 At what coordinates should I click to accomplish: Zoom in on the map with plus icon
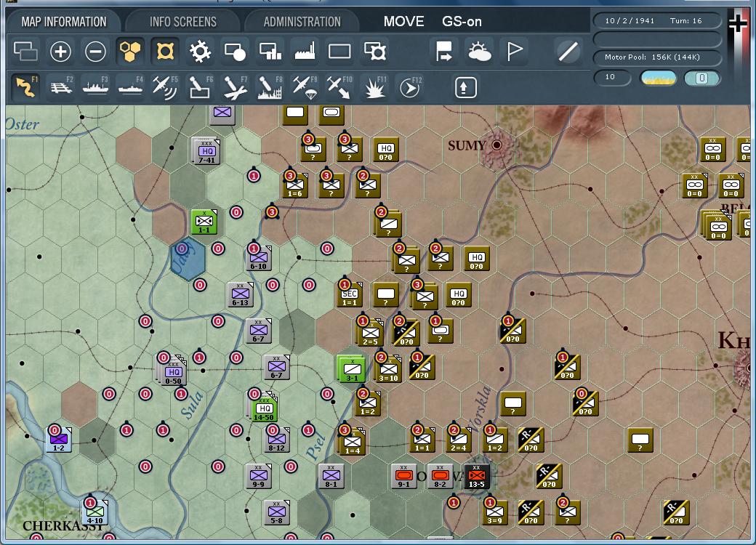click(60, 51)
